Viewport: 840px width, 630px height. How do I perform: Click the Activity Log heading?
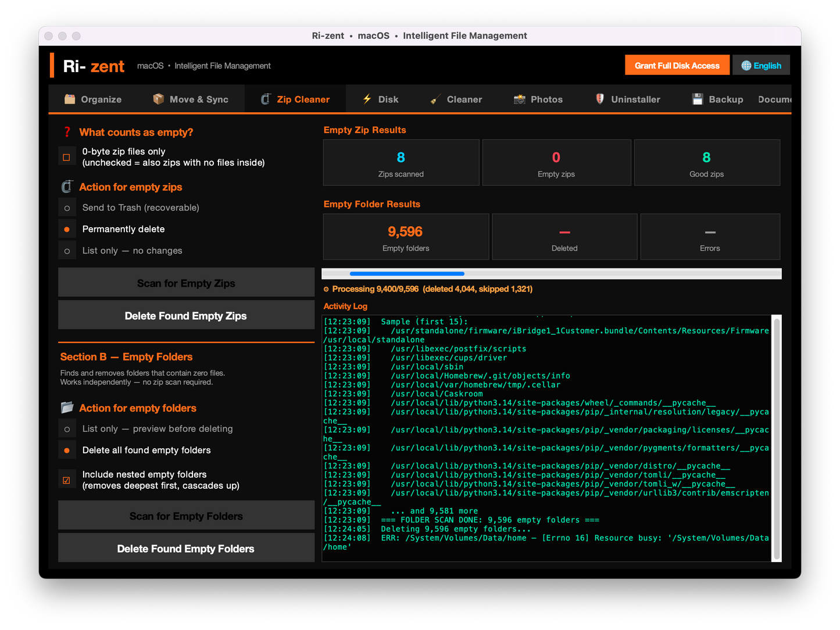tap(345, 306)
